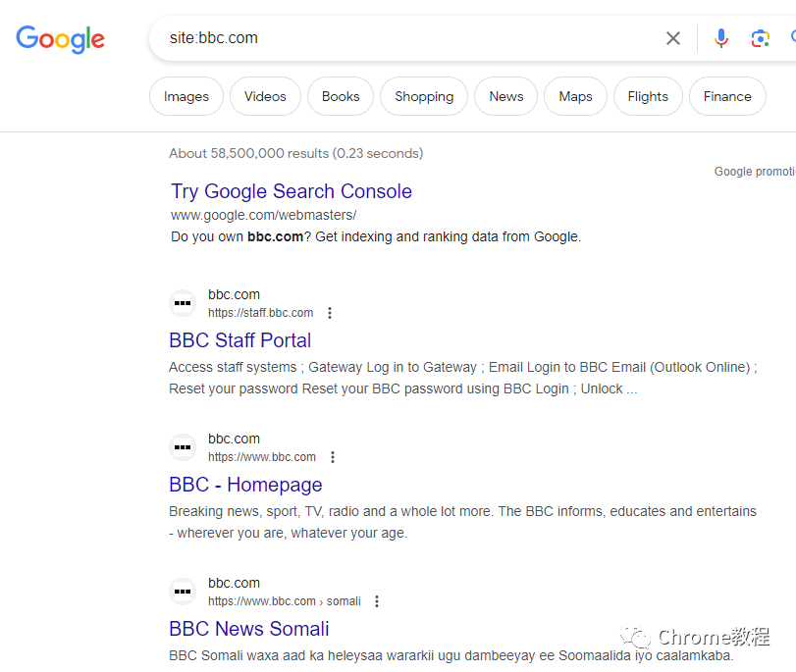Click the BBC favicon beside staff.bbc.com
796x672 pixels.
tap(183, 303)
